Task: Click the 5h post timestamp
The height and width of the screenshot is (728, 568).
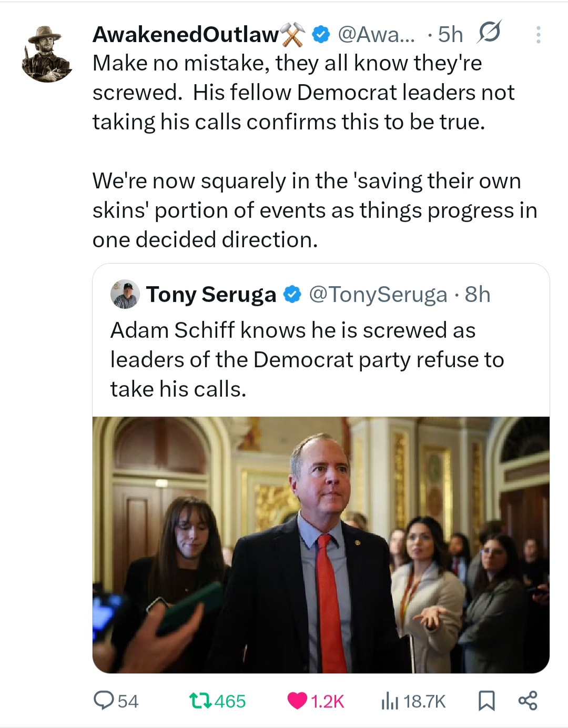Action: 451,35
